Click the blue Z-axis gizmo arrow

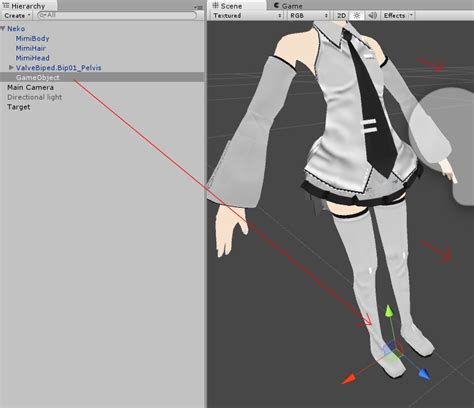point(424,373)
